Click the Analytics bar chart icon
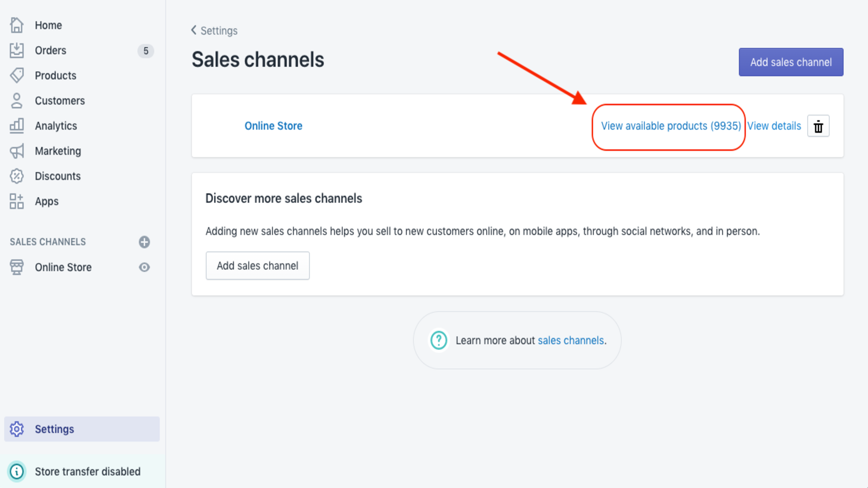This screenshot has width=868, height=488. pyautogui.click(x=17, y=126)
